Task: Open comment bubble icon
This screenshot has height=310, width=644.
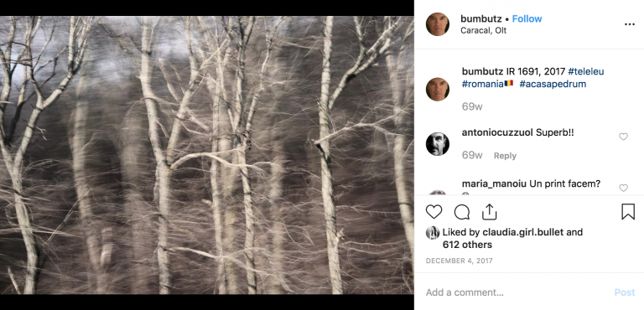Action: click(462, 212)
